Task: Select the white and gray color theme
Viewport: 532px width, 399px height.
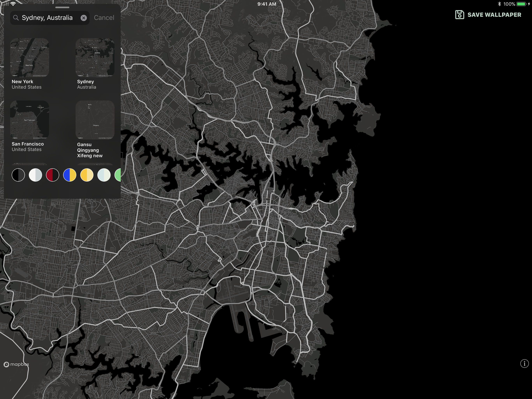Action: [x=35, y=175]
